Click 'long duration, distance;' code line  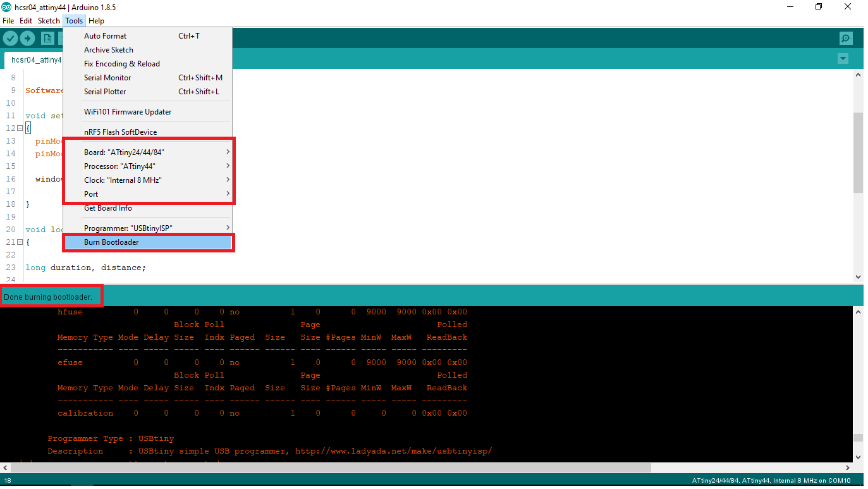[x=85, y=268]
